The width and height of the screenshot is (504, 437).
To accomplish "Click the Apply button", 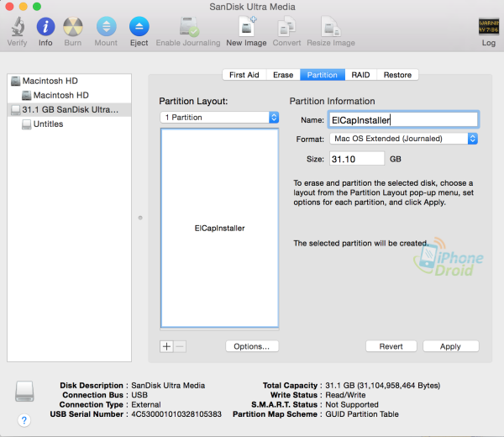I will 450,346.
